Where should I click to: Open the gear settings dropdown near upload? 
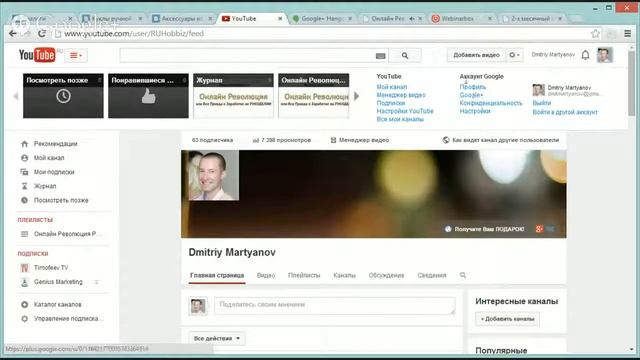point(514,55)
